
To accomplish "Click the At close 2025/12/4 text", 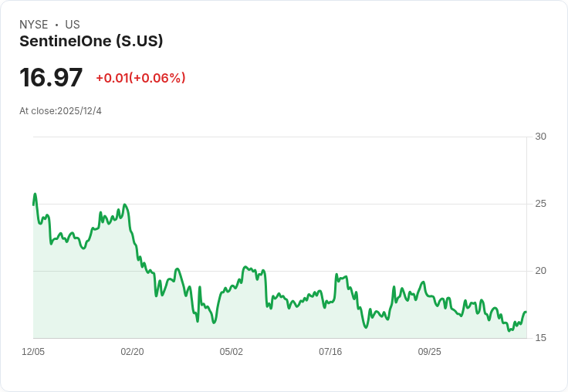I will (60, 111).
